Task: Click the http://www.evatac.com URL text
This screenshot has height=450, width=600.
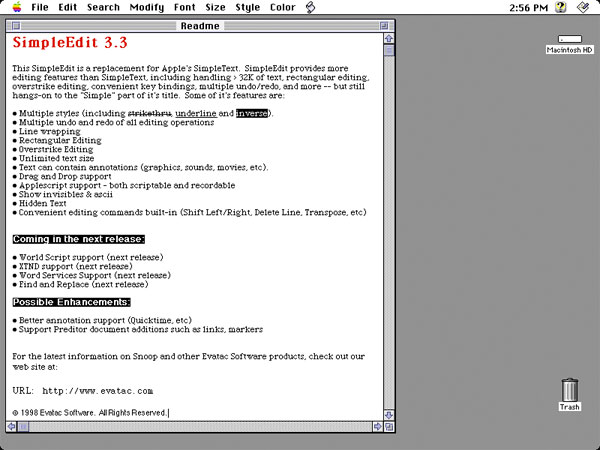Action: [97, 390]
